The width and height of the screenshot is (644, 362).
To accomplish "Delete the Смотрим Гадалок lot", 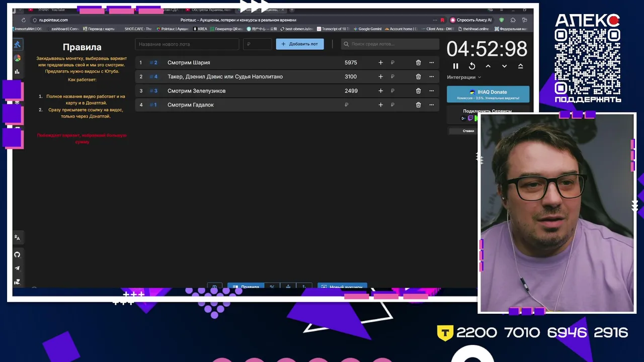I will 418,105.
